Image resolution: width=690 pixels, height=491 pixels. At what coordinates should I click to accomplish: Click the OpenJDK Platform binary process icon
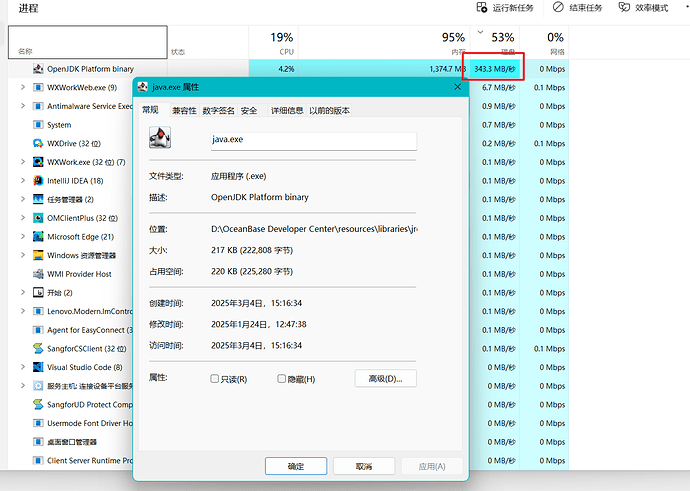38,69
